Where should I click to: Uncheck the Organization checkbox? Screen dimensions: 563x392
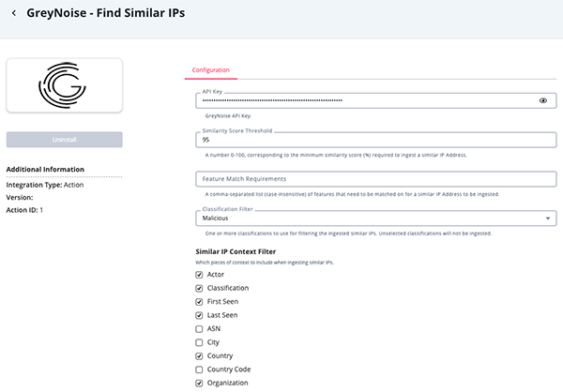pyautogui.click(x=199, y=383)
